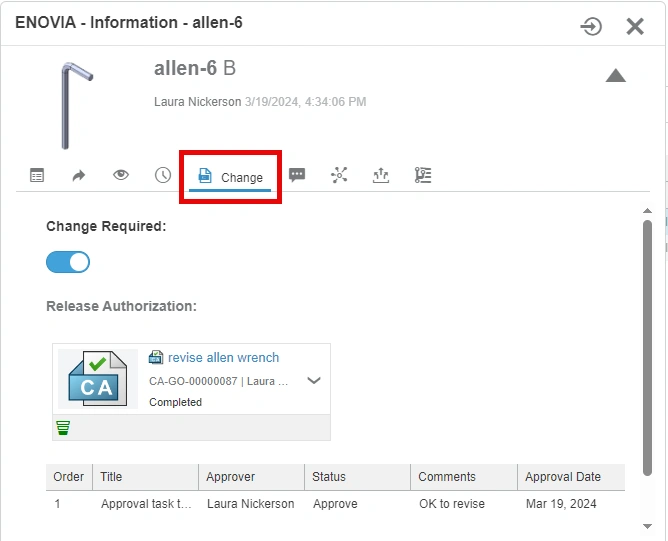
Task: Click the allen wrench part thumbnail
Action: pos(77,104)
